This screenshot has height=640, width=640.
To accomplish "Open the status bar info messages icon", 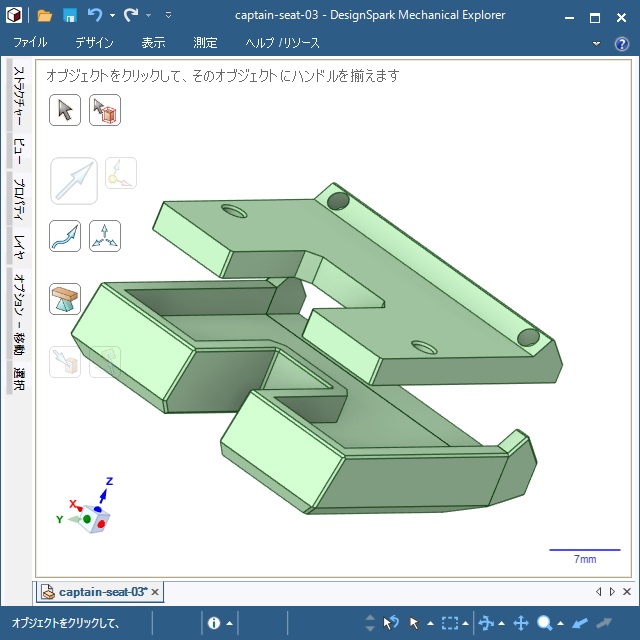I will coord(214,623).
